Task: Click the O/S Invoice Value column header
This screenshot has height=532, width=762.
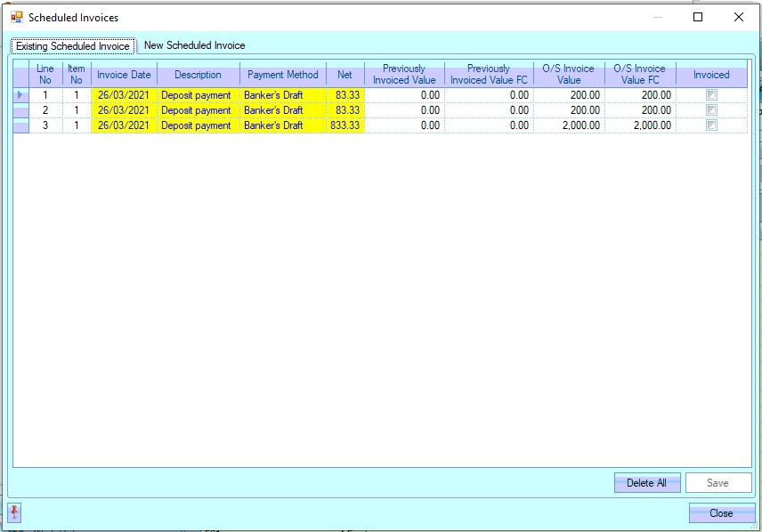Action: [x=568, y=75]
